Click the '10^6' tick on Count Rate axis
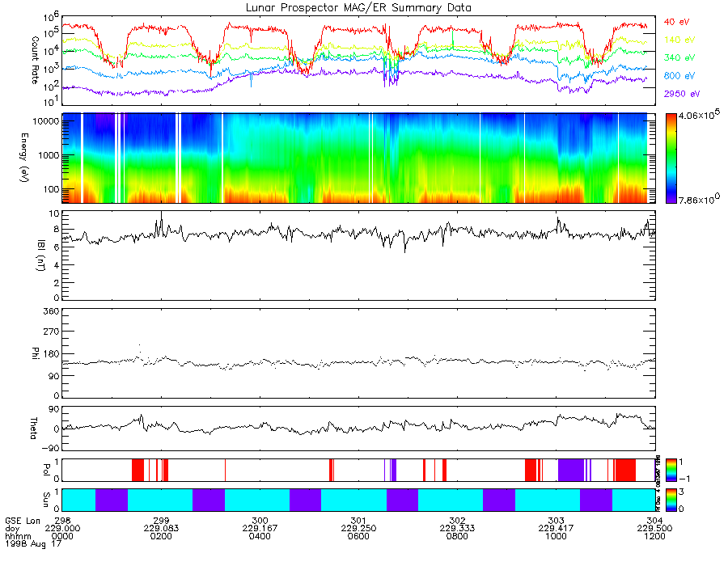The width and height of the screenshot is (728, 566). [x=51, y=19]
